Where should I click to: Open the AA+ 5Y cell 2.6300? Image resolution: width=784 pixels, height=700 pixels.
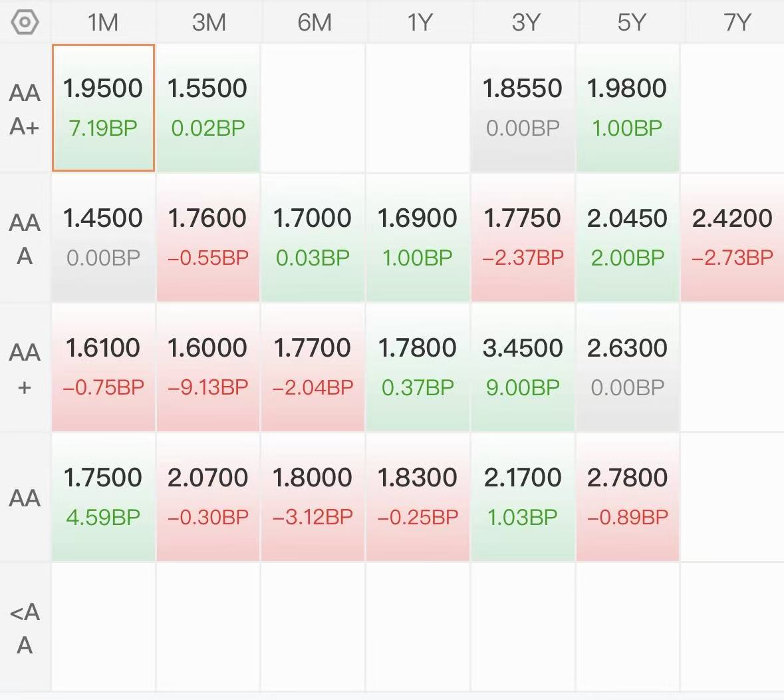[628, 367]
